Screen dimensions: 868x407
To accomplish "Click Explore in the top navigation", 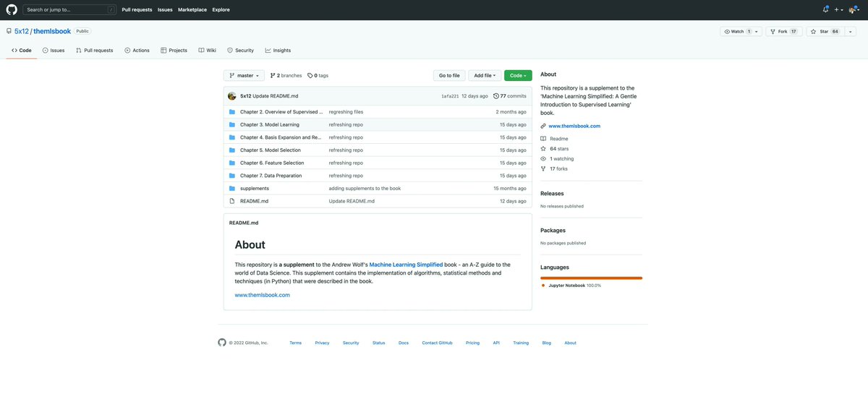I will pyautogui.click(x=221, y=9).
